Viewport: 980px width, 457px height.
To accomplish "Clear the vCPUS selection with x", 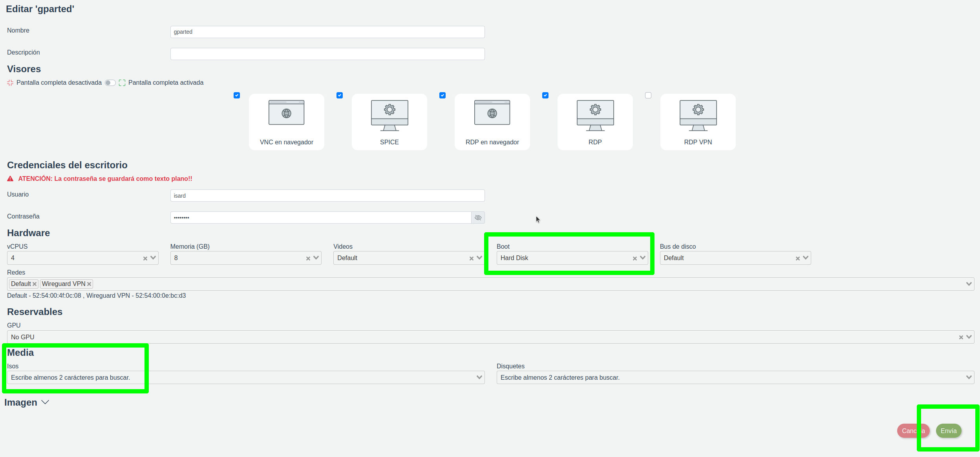I will pos(145,258).
